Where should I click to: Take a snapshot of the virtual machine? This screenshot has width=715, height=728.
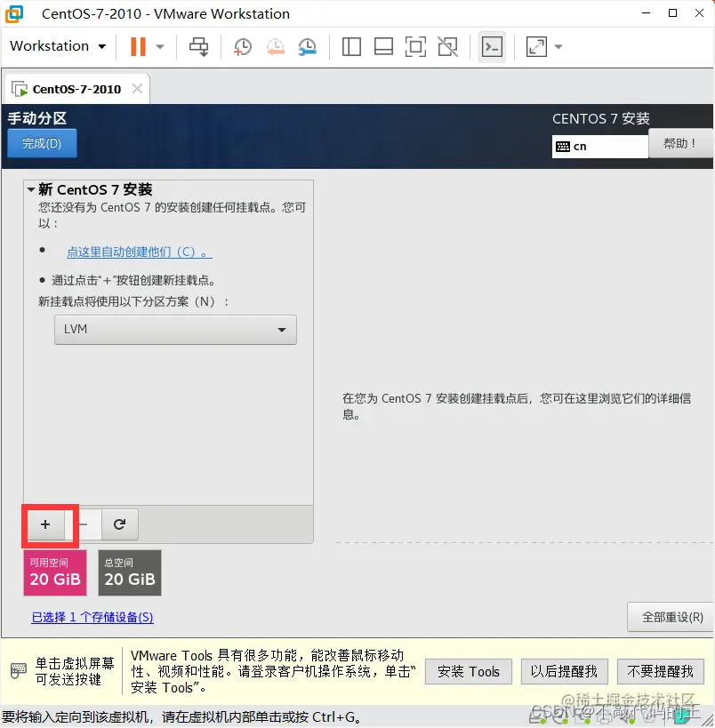242,46
